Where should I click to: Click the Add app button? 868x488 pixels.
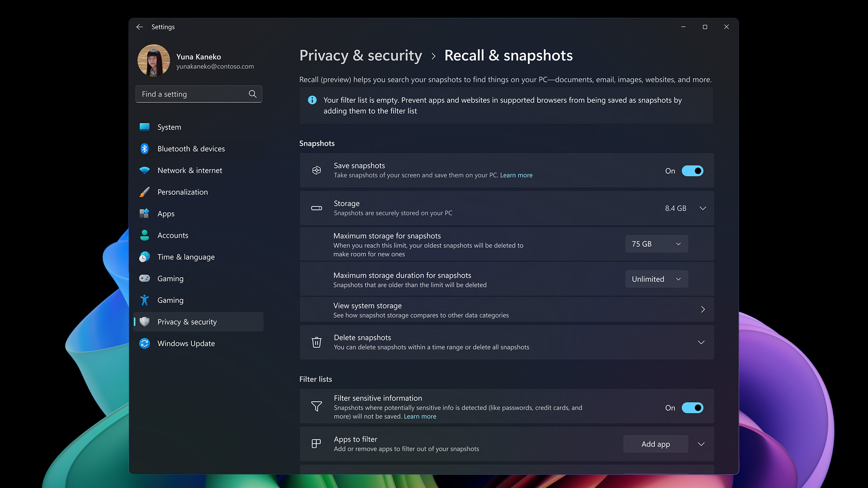point(655,444)
